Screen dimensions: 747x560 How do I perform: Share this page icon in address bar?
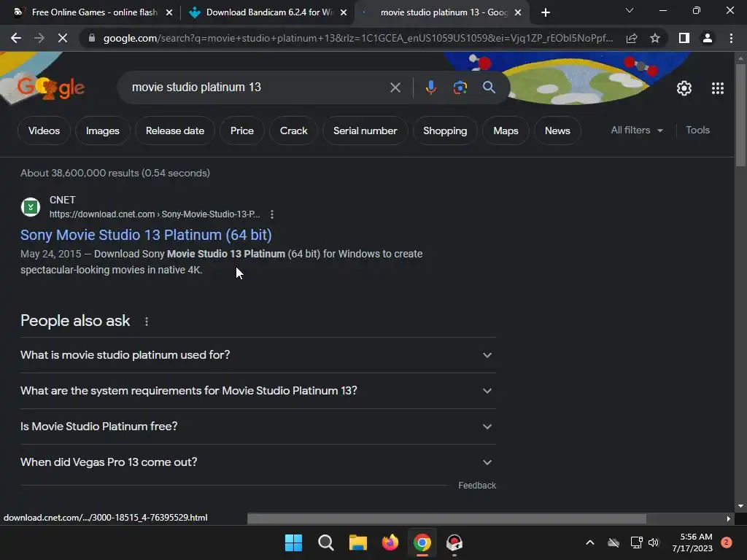coord(632,38)
